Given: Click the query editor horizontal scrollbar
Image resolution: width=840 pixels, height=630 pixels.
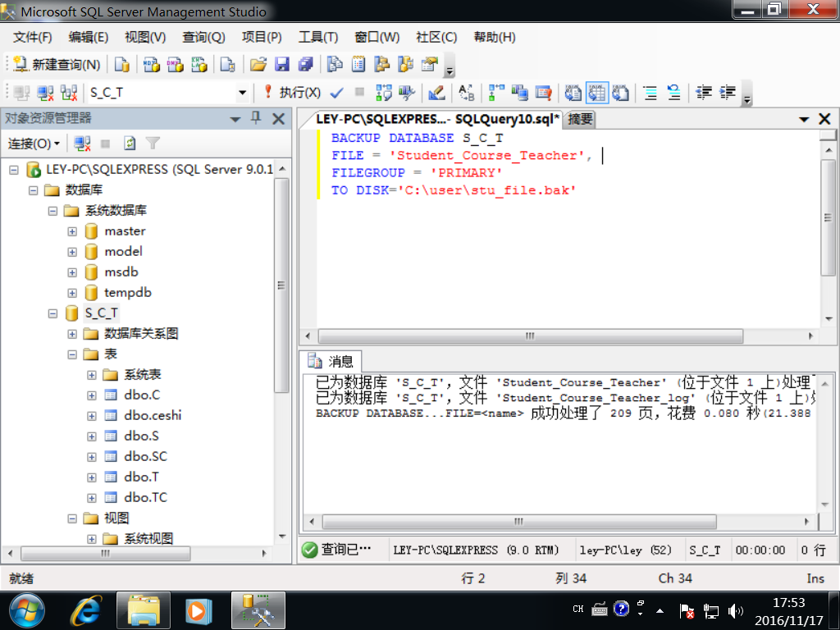Looking at the screenshot, I should [x=531, y=336].
